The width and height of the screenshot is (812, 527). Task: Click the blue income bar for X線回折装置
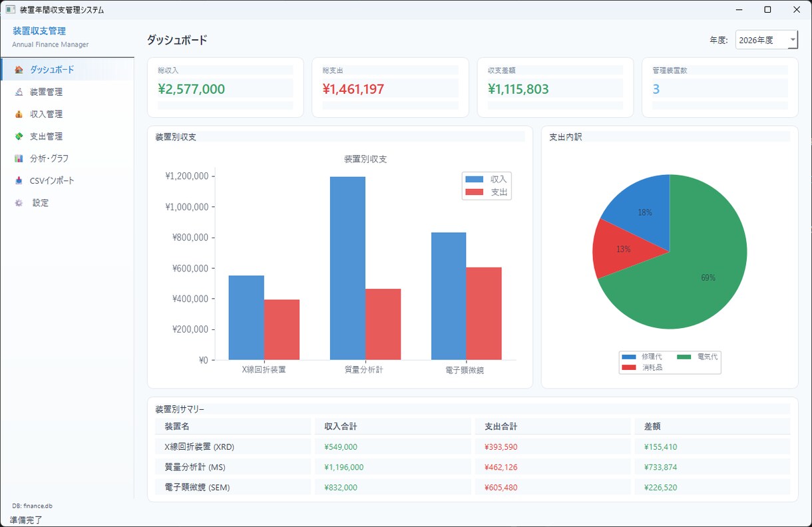point(246,317)
